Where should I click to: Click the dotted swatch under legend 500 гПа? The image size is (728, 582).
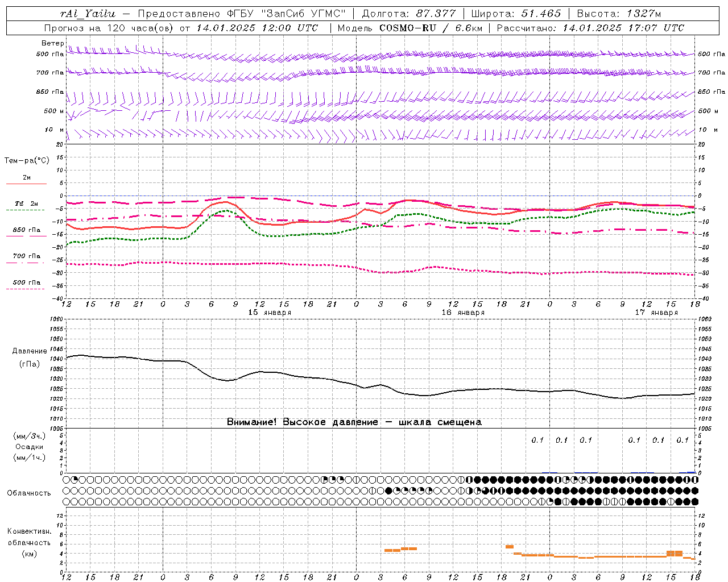click(x=26, y=289)
